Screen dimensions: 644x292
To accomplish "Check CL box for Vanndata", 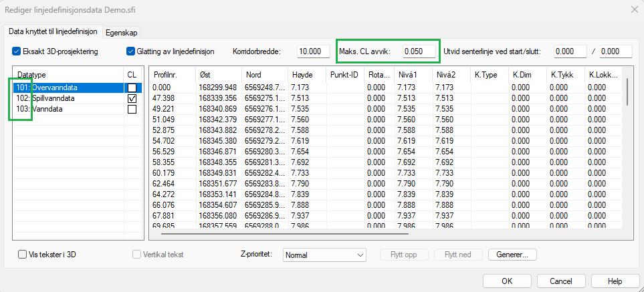I will point(132,109).
